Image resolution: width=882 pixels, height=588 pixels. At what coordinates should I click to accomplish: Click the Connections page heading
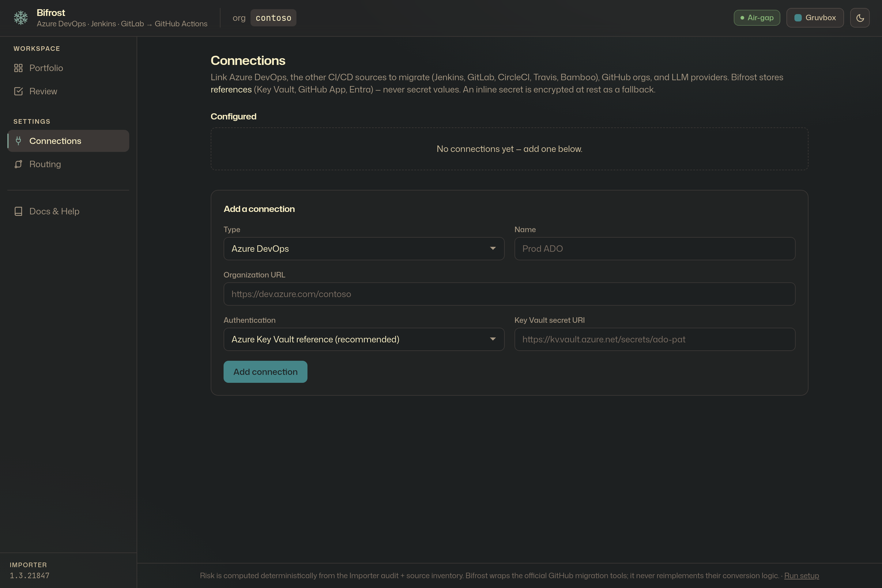pos(248,60)
